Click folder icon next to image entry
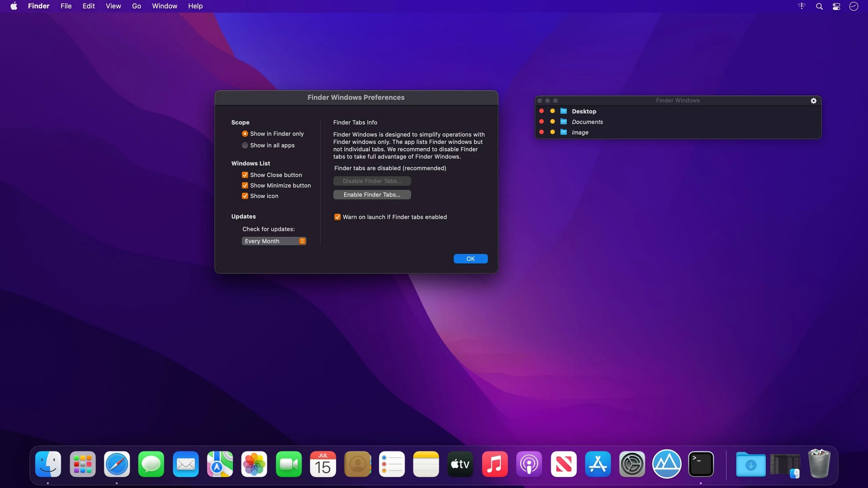Viewport: 868px width, 488px height. pos(563,132)
